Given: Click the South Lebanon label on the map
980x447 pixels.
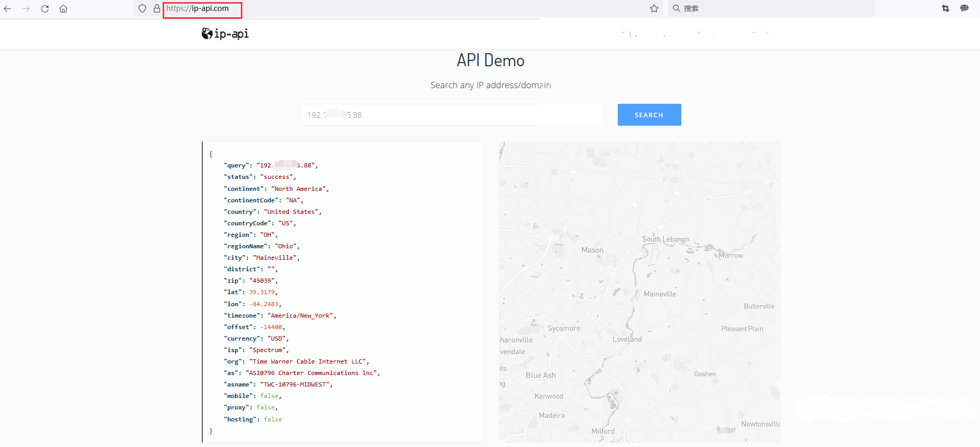Looking at the screenshot, I should pyautogui.click(x=666, y=239).
